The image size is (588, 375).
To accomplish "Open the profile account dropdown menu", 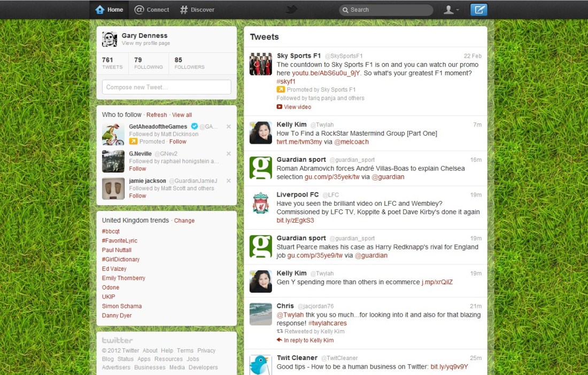I will coord(451,10).
